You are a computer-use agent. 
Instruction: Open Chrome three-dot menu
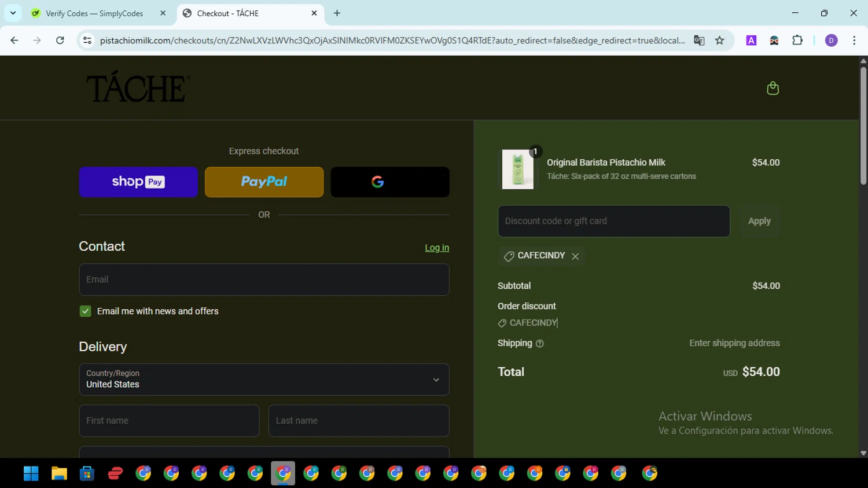pyautogui.click(x=854, y=41)
